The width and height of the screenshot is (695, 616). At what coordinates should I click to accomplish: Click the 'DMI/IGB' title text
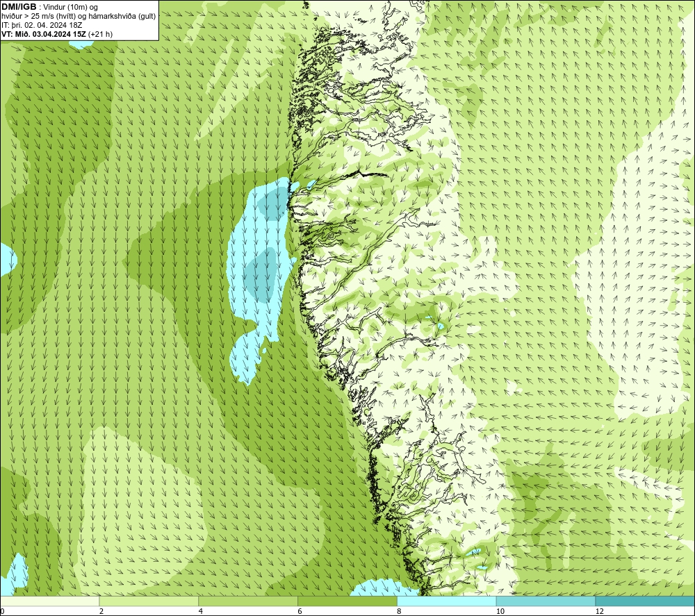(19, 7)
